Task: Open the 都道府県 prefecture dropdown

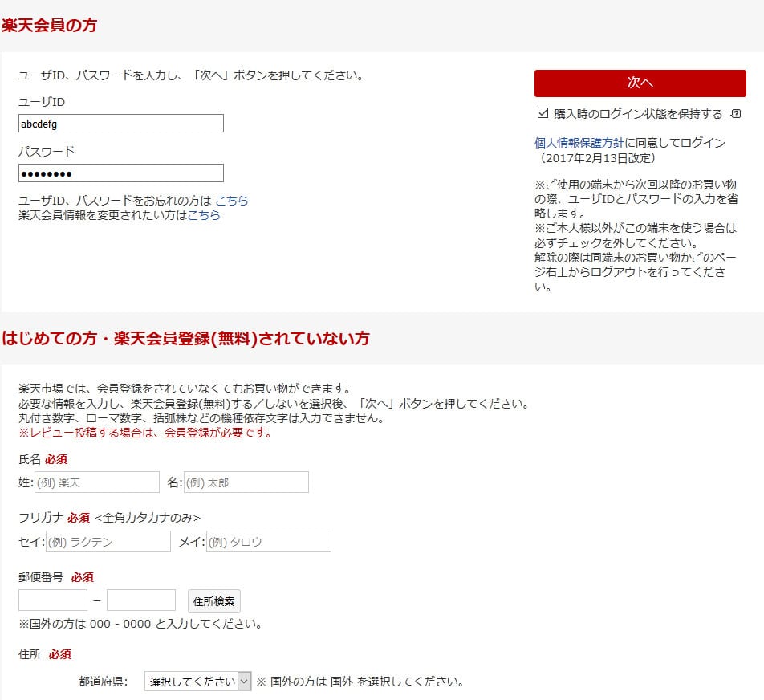Action: point(197,681)
